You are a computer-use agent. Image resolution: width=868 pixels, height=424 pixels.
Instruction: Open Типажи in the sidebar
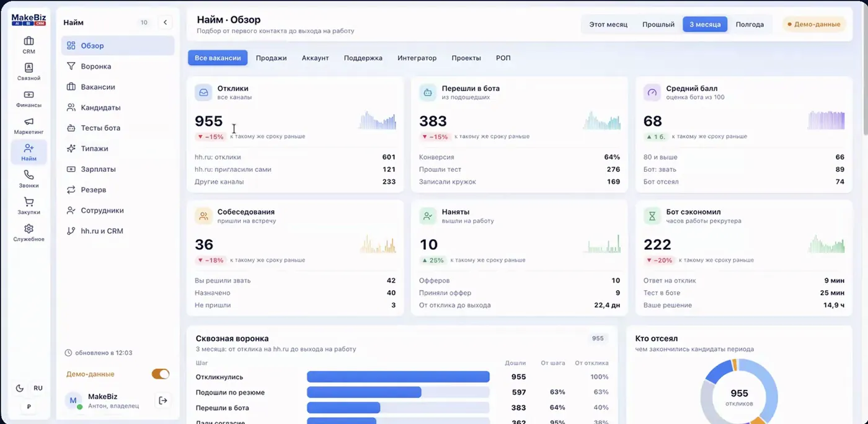[118, 149]
